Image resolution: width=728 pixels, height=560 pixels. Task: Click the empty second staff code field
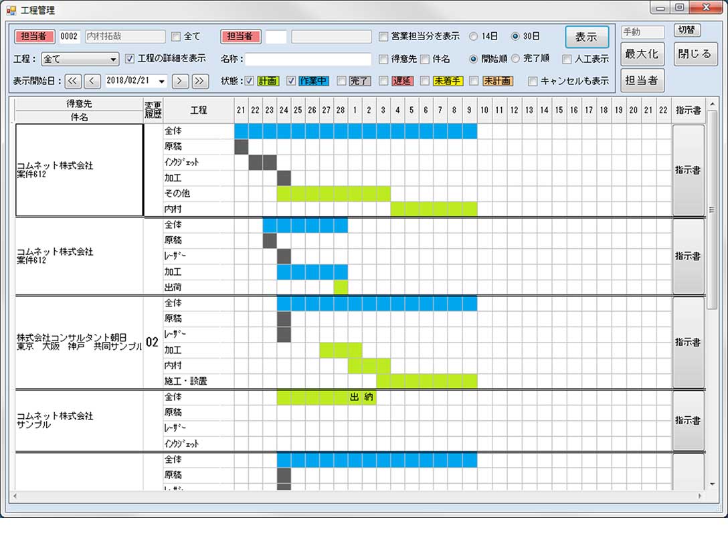(276, 36)
